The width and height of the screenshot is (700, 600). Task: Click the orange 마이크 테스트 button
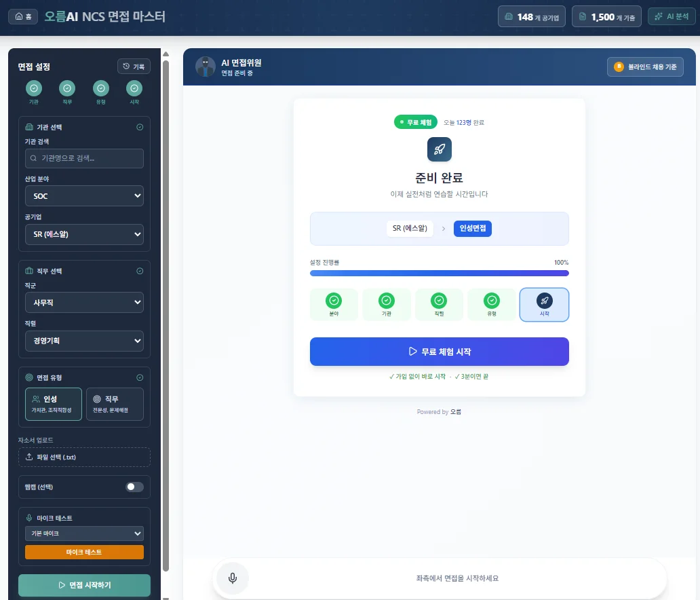pos(84,552)
